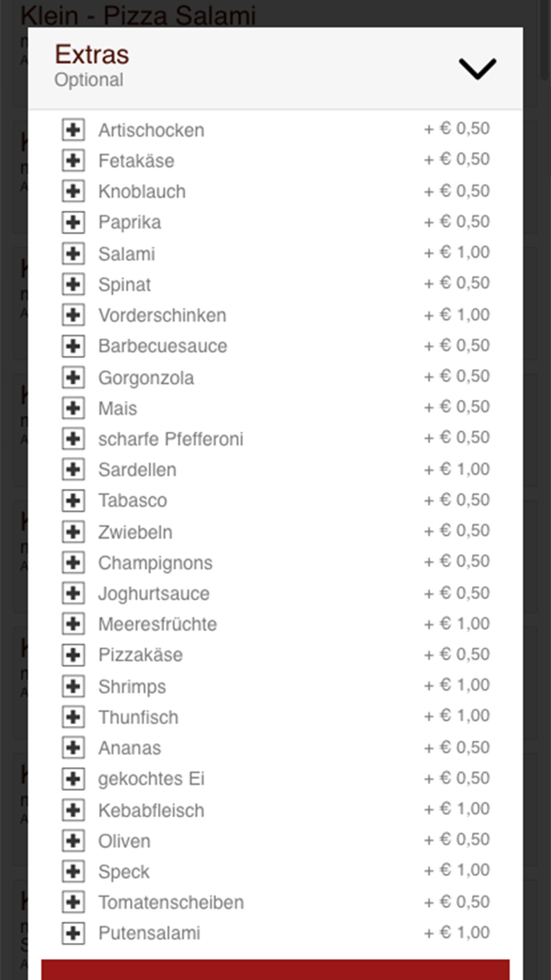Click the red button at bottom

pyautogui.click(x=275, y=970)
